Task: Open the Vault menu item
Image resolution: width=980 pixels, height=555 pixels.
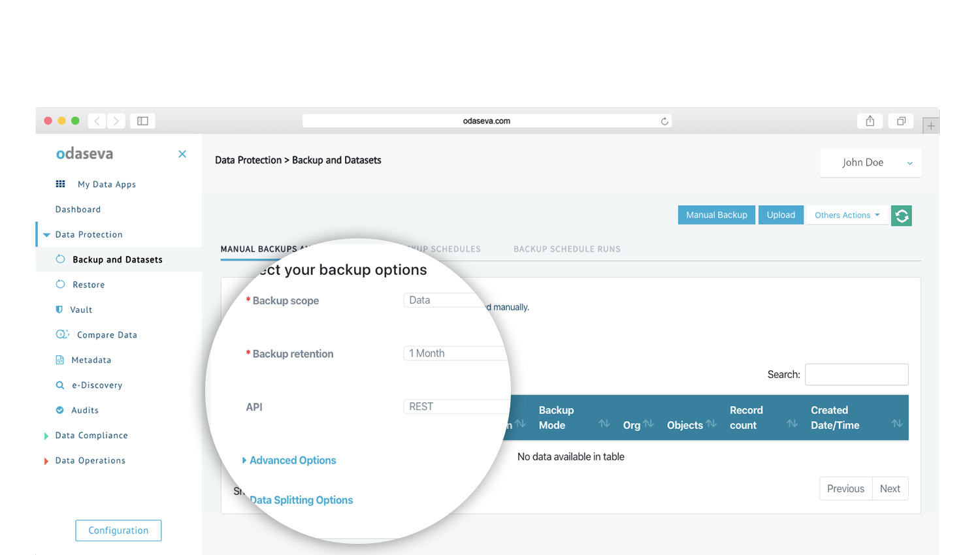Action: (81, 309)
